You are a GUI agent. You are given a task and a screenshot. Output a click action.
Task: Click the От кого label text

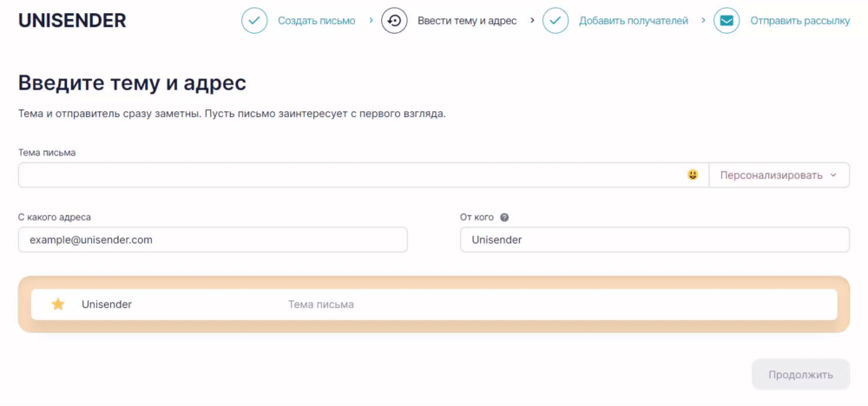pos(477,218)
